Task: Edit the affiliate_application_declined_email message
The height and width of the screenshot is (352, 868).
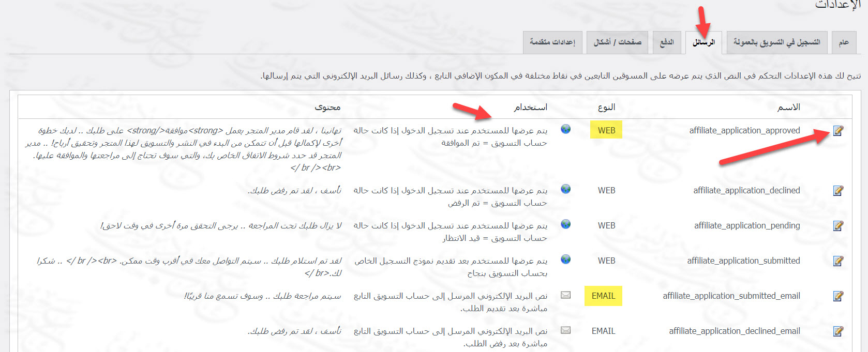Action: click(838, 331)
